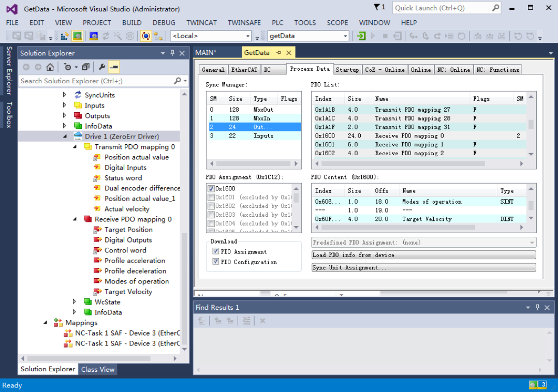Select Target Velocity in Solution Explorer tree

tap(128, 292)
